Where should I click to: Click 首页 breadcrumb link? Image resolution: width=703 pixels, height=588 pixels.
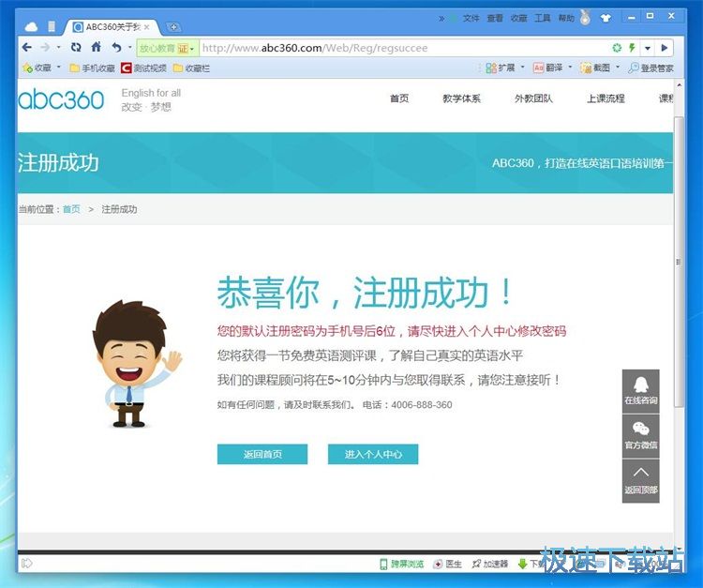(x=71, y=209)
